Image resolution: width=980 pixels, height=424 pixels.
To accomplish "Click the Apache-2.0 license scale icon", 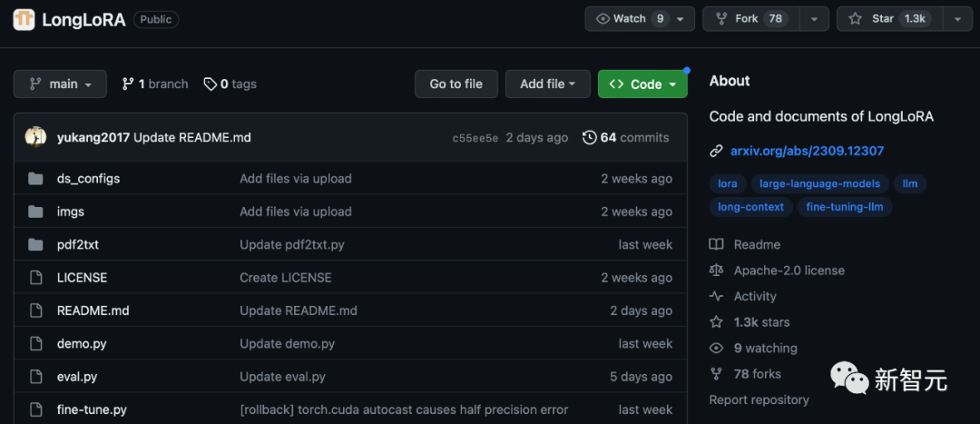I will (717, 271).
